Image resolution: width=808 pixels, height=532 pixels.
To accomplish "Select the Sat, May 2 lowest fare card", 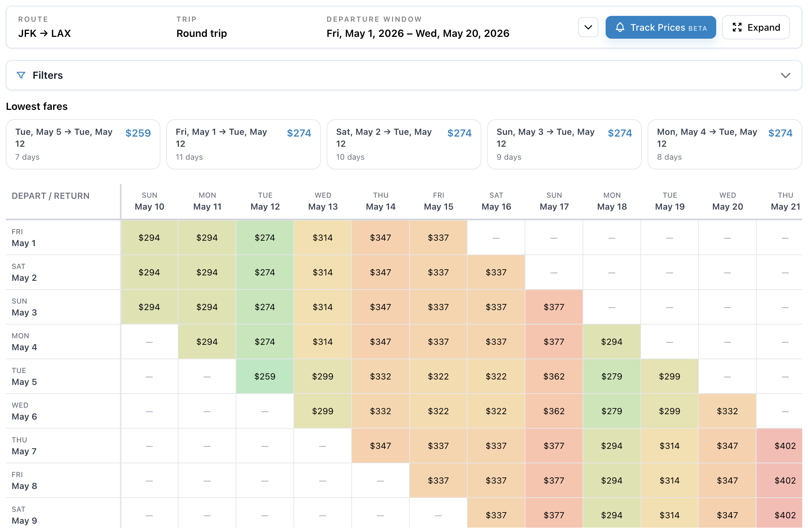I will click(404, 144).
